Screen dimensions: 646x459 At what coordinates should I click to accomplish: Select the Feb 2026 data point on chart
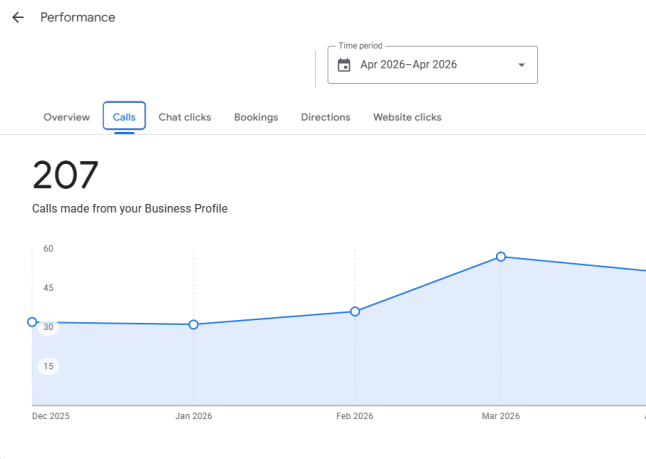click(355, 311)
